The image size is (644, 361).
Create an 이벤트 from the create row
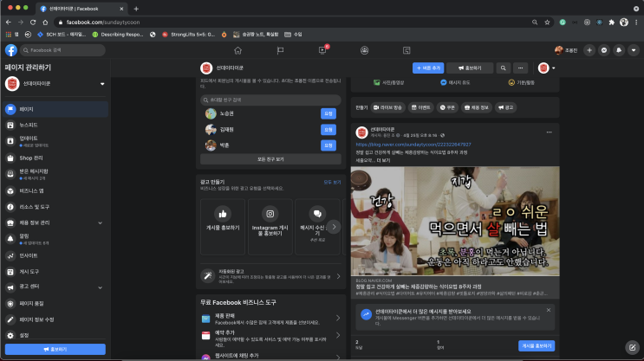(x=421, y=107)
